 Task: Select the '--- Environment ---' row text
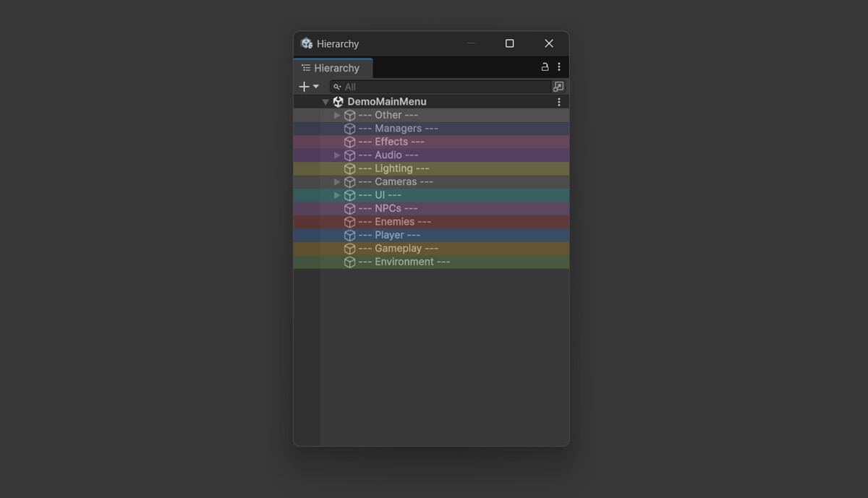pyautogui.click(x=404, y=262)
